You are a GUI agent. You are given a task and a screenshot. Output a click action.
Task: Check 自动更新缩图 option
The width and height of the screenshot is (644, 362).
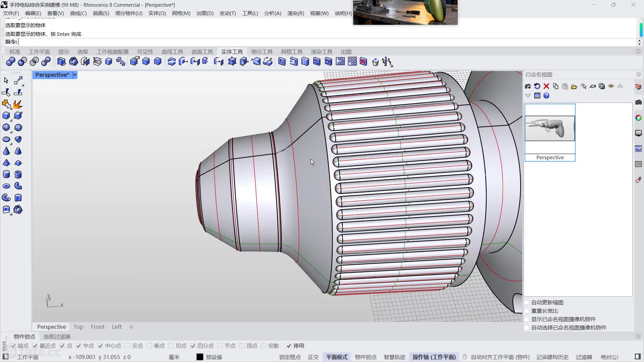point(527,303)
